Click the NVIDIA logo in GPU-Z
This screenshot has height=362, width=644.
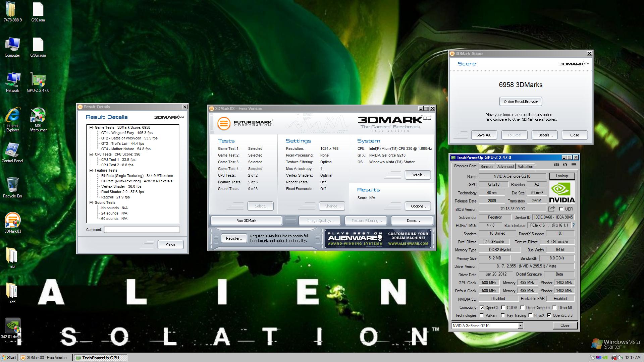pos(562,193)
